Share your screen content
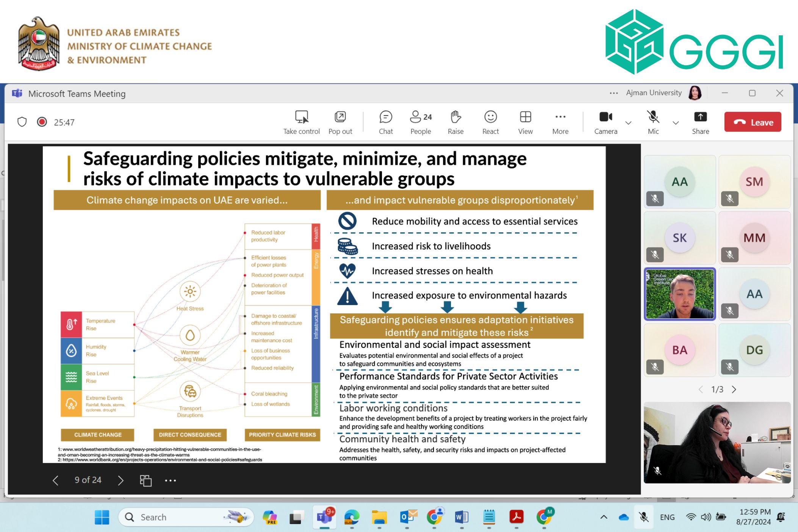 [x=700, y=117]
